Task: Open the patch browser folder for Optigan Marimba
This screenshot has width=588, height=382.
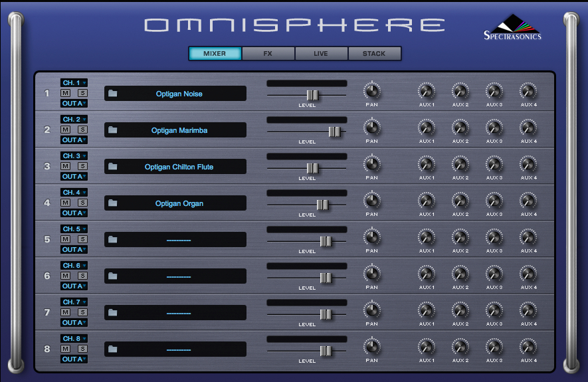Action: click(112, 130)
